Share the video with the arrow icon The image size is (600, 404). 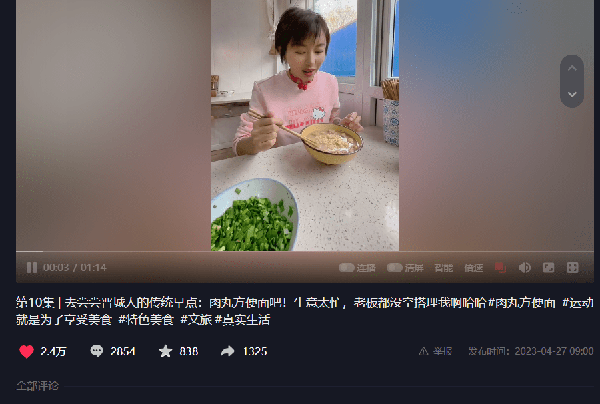pos(228,351)
